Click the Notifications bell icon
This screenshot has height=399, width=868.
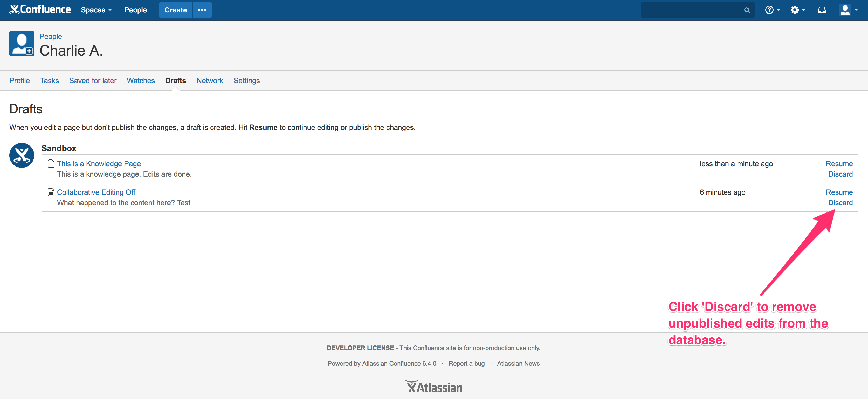(822, 10)
